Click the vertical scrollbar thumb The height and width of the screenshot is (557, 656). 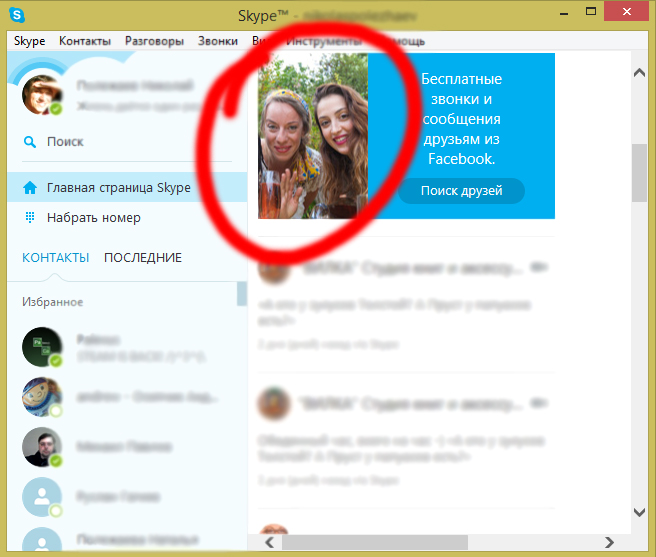(639, 173)
